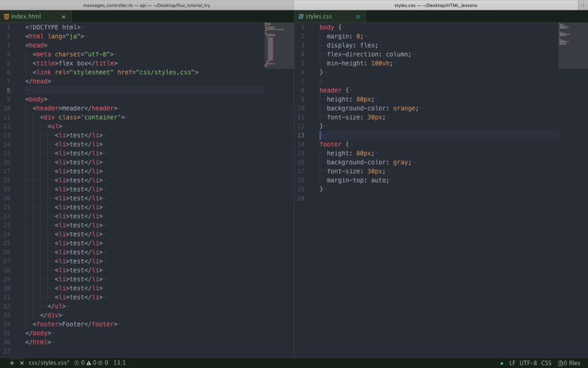The width and height of the screenshot is (588, 368).
Task: Click the "class='container'" div line
Action: pos(83,117)
